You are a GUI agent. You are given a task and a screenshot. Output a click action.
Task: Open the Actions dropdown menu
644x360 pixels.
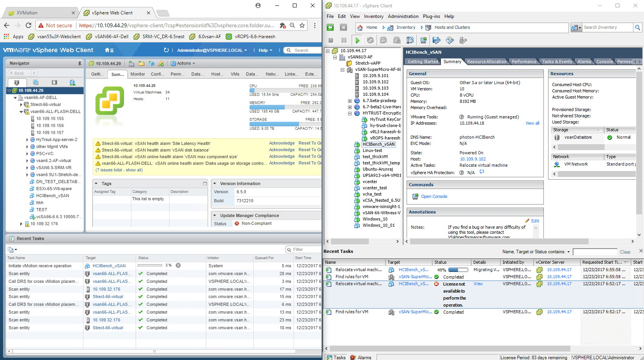[x=182, y=64]
